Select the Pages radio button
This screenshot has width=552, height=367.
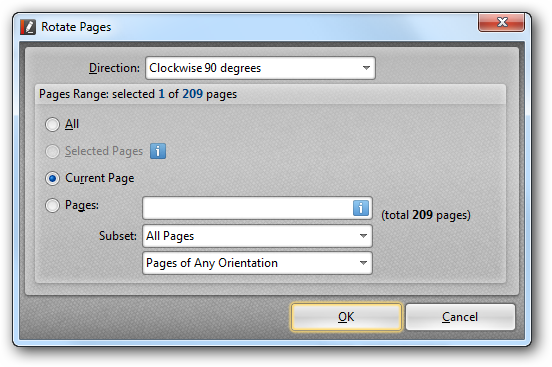tap(52, 205)
